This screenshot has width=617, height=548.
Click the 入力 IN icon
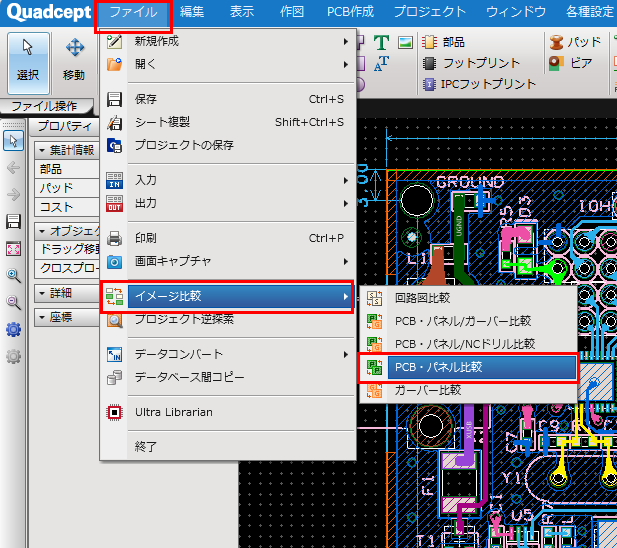pos(115,181)
